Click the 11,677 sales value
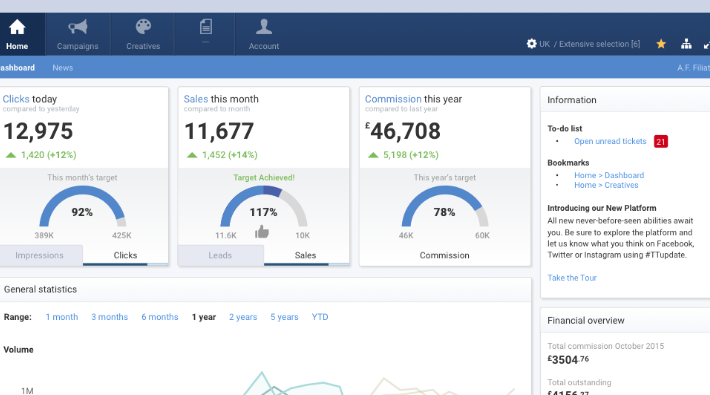The height and width of the screenshot is (395, 710). coord(219,131)
